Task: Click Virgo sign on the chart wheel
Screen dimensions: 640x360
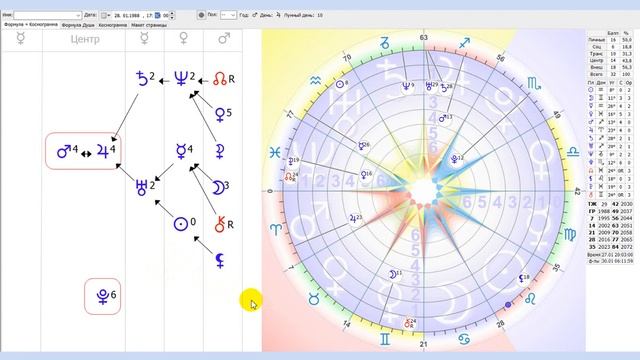Action: point(570,234)
